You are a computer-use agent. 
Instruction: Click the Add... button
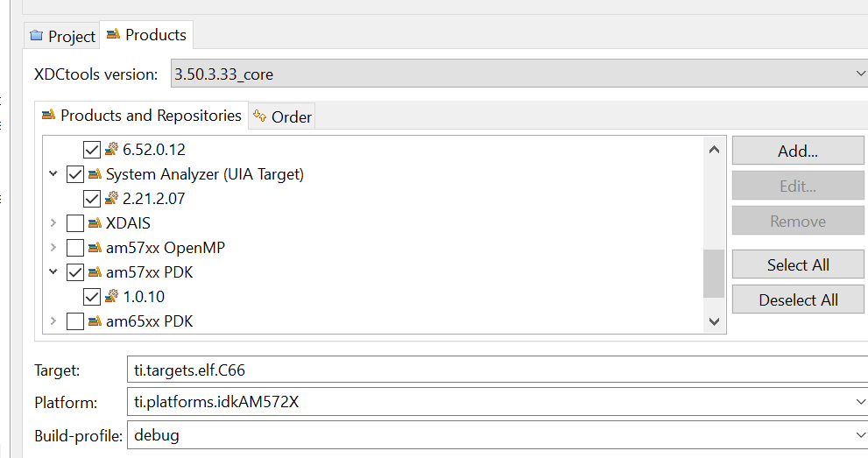click(x=797, y=151)
